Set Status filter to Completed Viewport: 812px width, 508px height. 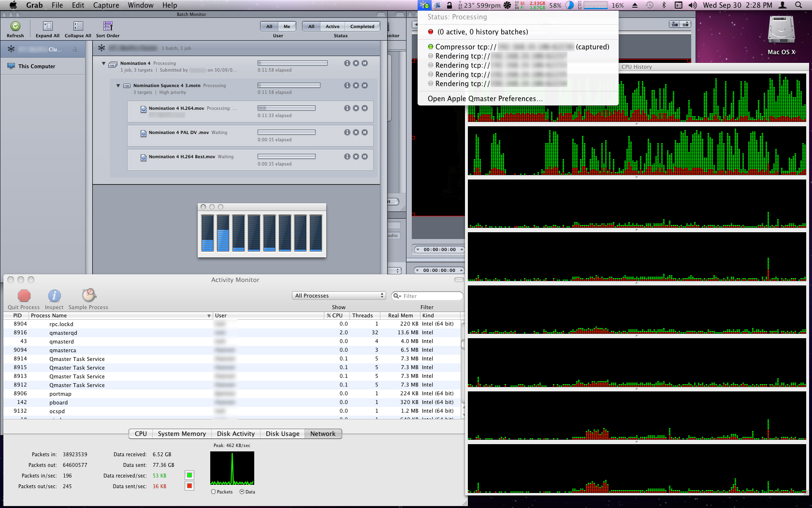click(x=362, y=27)
